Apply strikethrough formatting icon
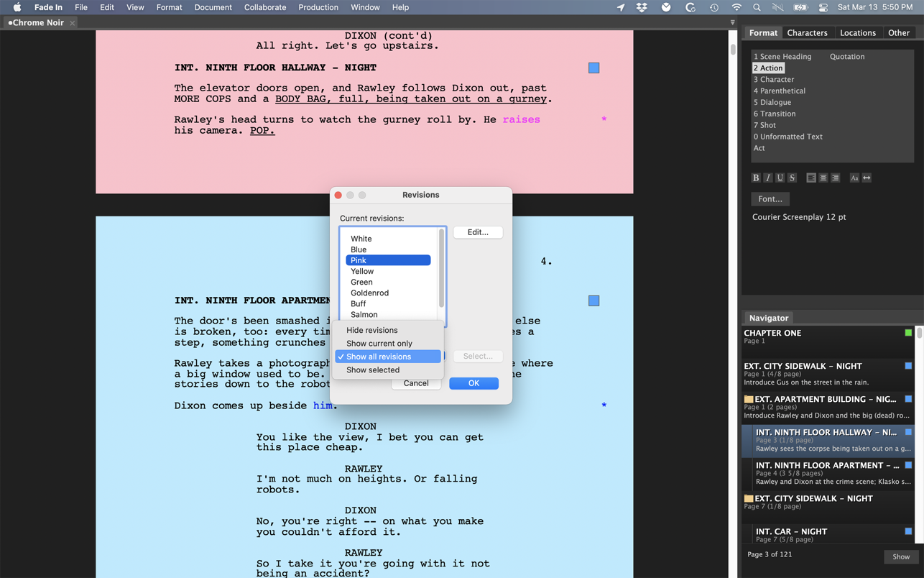This screenshot has height=578, width=924. (x=792, y=178)
